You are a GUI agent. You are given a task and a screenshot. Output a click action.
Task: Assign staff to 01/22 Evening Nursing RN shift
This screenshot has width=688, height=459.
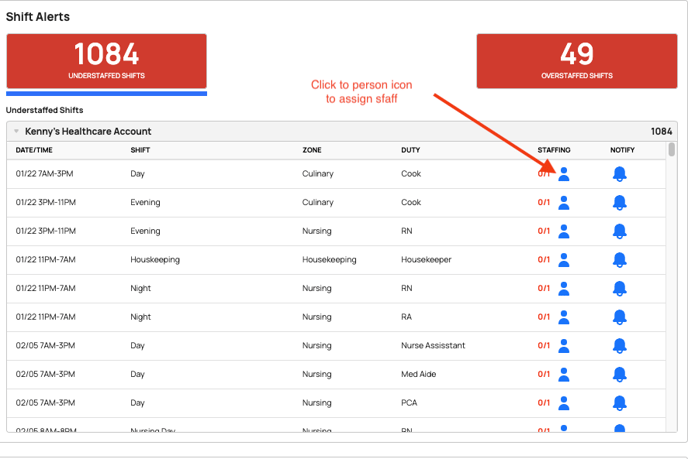pos(564,231)
